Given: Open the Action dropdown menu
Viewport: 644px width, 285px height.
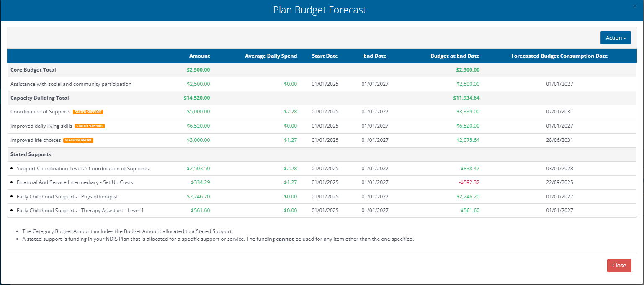Looking at the screenshot, I should (x=615, y=38).
